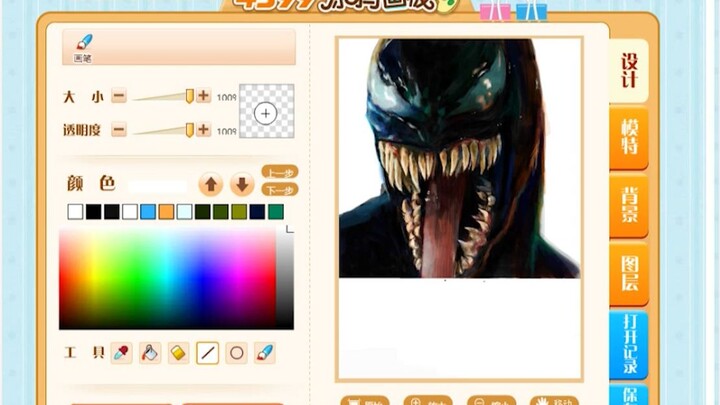The width and height of the screenshot is (720, 405).
Task: Click the 缩小 zoom out button
Action: click(x=491, y=400)
